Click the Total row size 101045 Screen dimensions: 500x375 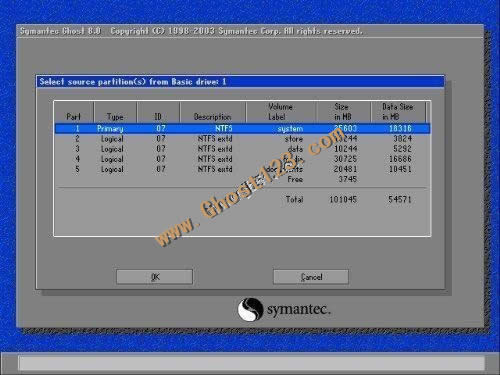pyautogui.click(x=343, y=199)
